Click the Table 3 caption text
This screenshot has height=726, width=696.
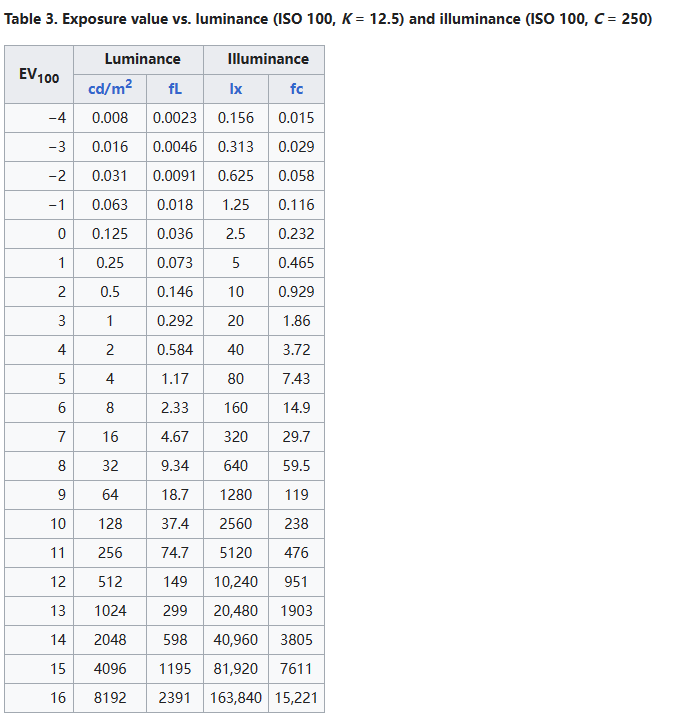328,19
